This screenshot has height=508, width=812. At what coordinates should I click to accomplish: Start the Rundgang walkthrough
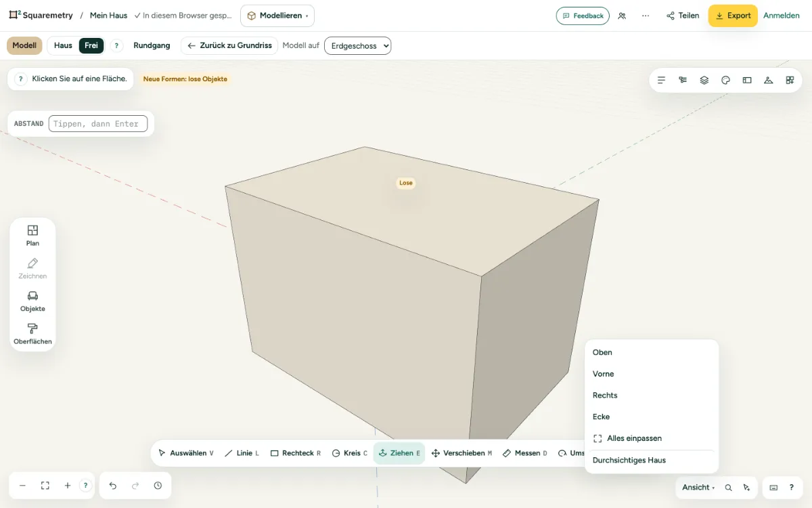point(152,45)
